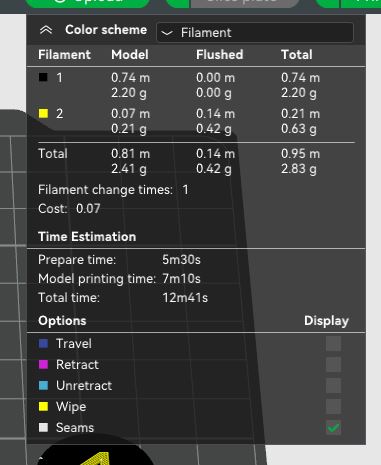Click the Options section heading
Image resolution: width=381 pixels, height=465 pixels.
click(x=62, y=321)
